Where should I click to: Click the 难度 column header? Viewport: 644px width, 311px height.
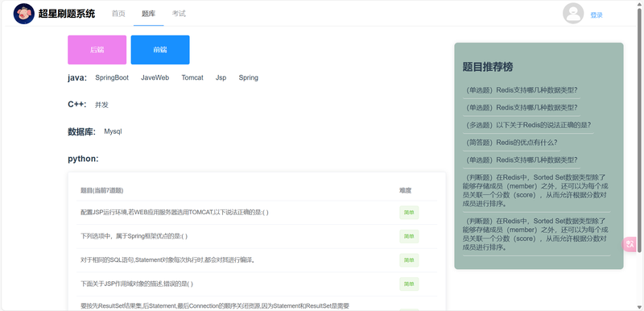coord(405,191)
